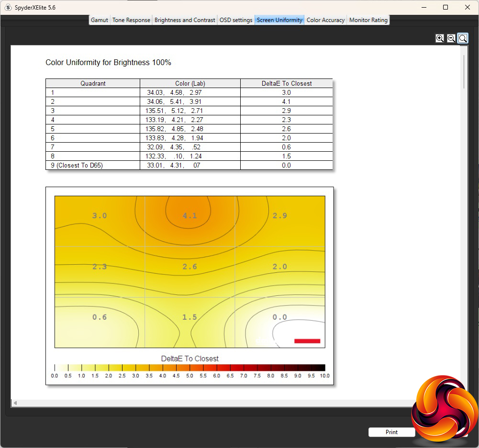Image resolution: width=479 pixels, height=448 pixels.
Task: Switch to the Color Accuracy tab
Action: click(x=325, y=20)
